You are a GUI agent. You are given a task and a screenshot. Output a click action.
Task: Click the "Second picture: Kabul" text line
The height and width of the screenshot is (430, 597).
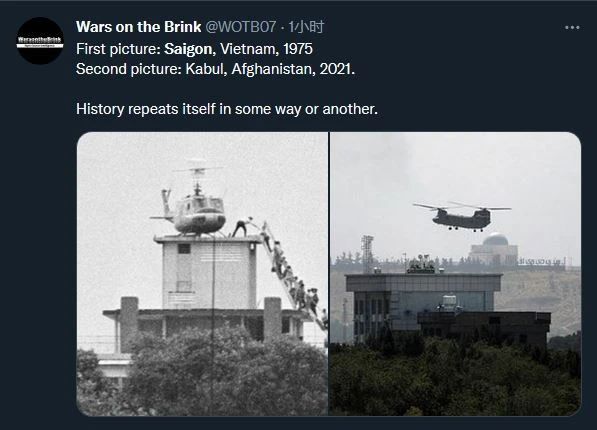215,69
